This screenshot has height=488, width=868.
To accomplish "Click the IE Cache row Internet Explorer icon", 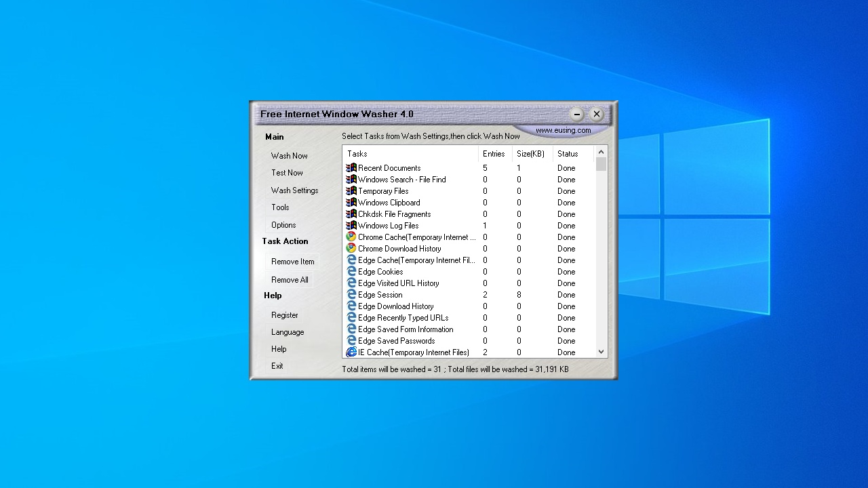I will (x=351, y=352).
